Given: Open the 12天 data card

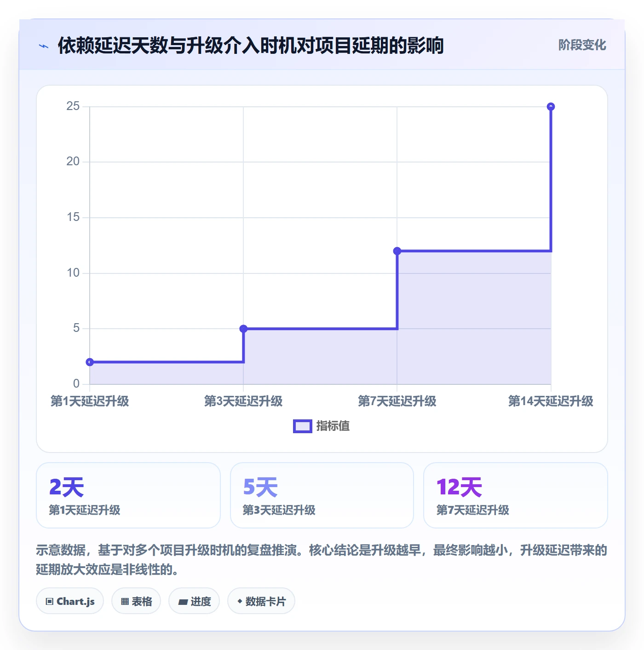Looking at the screenshot, I should click(x=516, y=495).
